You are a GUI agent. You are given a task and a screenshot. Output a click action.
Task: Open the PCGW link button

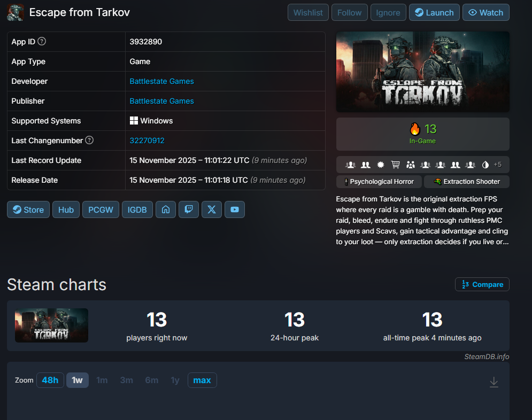(x=101, y=209)
